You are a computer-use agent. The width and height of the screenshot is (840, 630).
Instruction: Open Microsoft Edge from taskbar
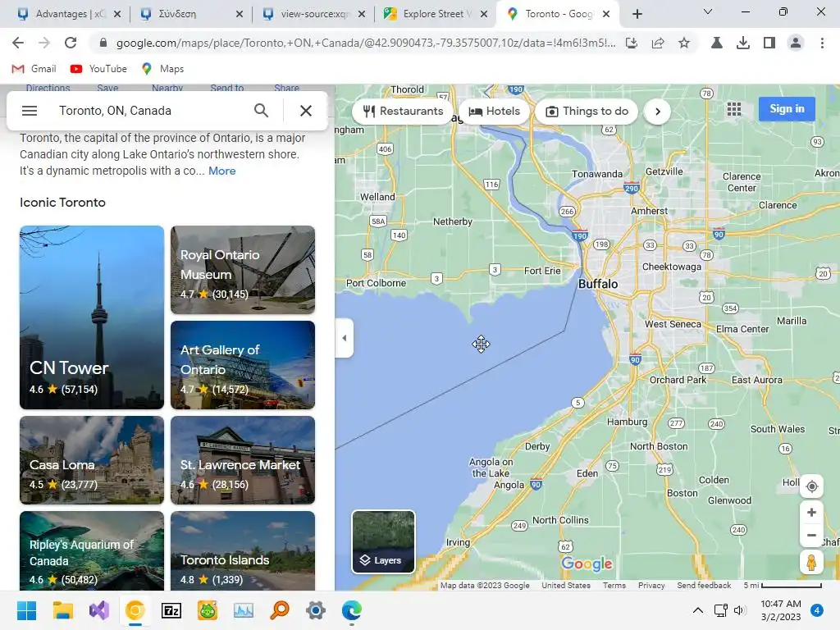(352, 610)
